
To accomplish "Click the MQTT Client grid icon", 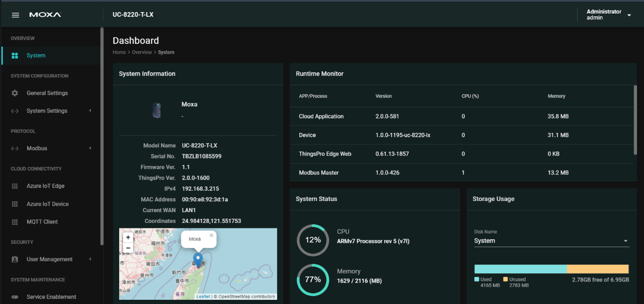I will [x=15, y=222].
